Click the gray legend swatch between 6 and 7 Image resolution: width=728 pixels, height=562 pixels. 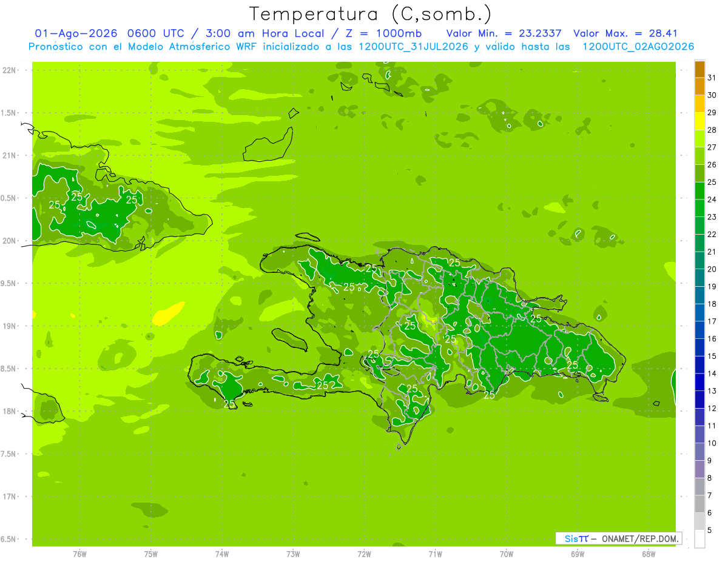tap(699, 504)
